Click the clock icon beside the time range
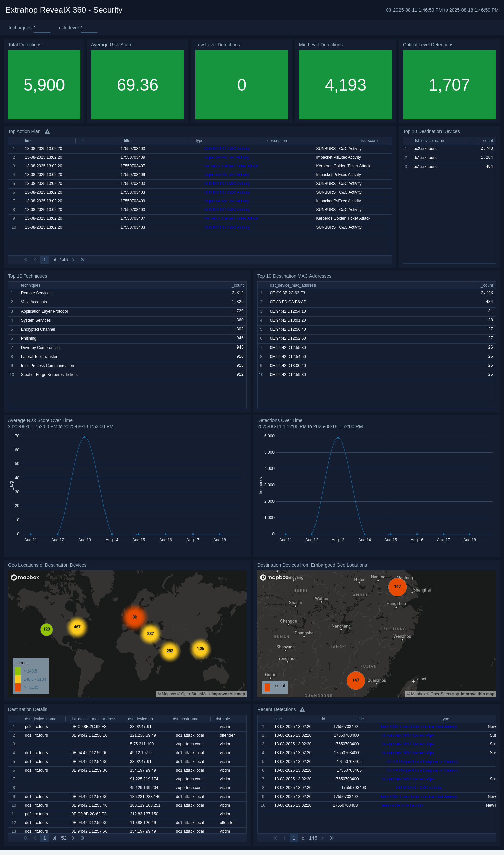This screenshot has height=855, width=504. coord(388,10)
